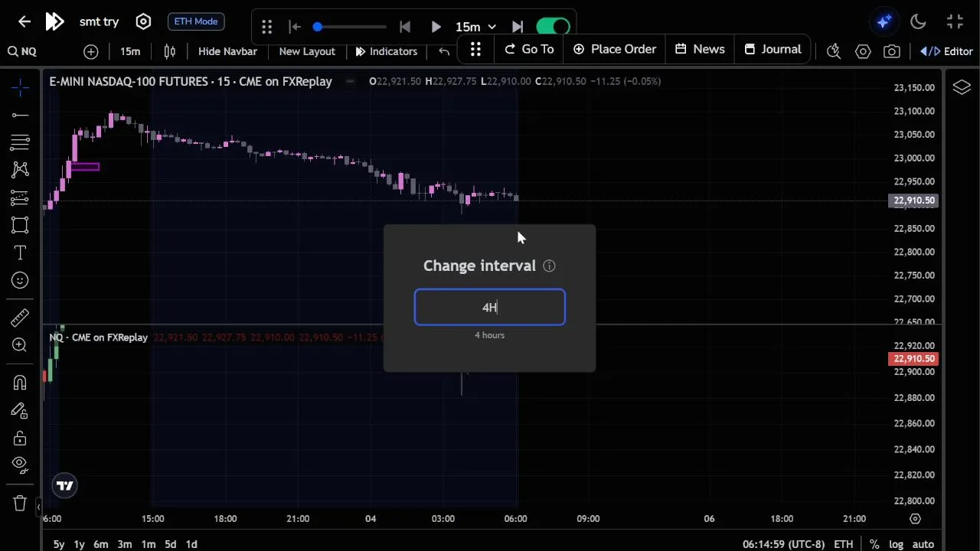Select the ruler measure tool
980x551 pixels.
[20, 317]
